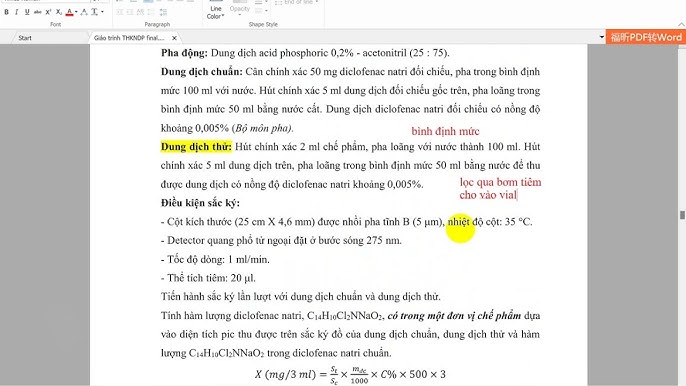
Task: Click the 'cho vào vial' annotation text
Action: click(488, 195)
